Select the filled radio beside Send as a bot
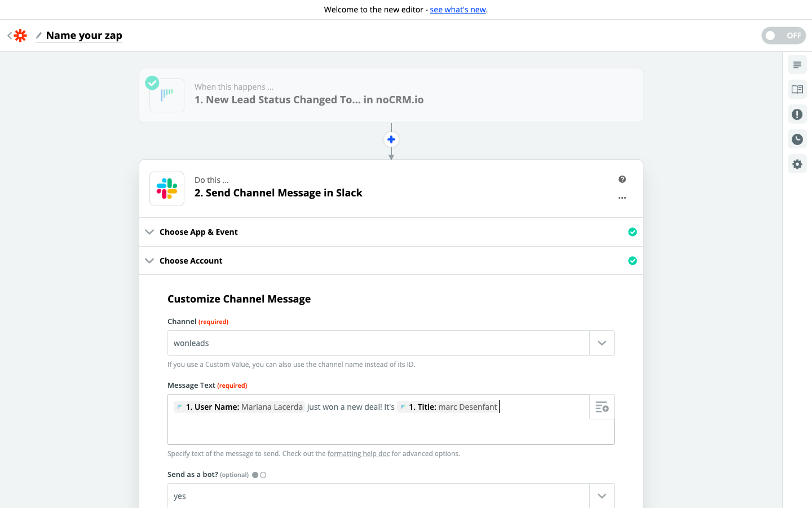The height and width of the screenshot is (508, 812). pyautogui.click(x=255, y=475)
